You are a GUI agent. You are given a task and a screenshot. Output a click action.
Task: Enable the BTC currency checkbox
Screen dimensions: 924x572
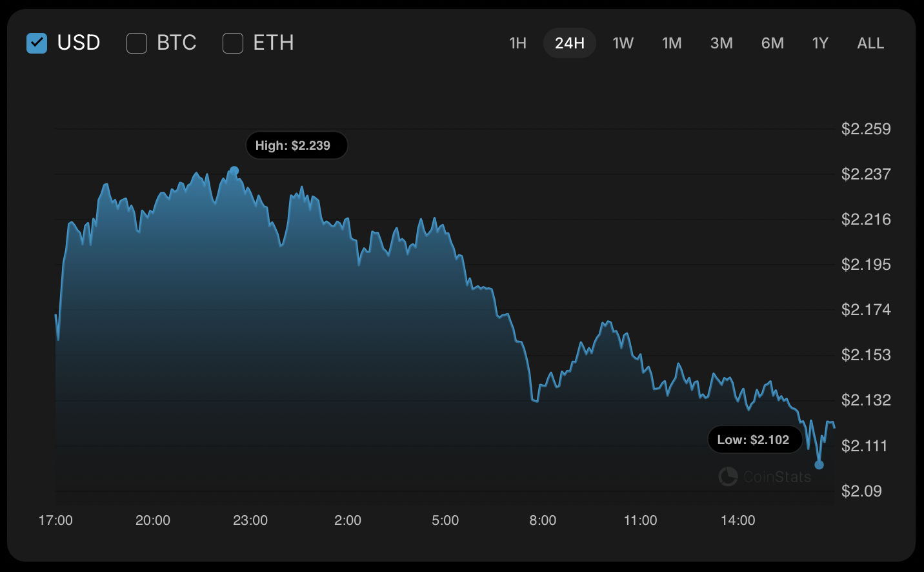point(137,43)
